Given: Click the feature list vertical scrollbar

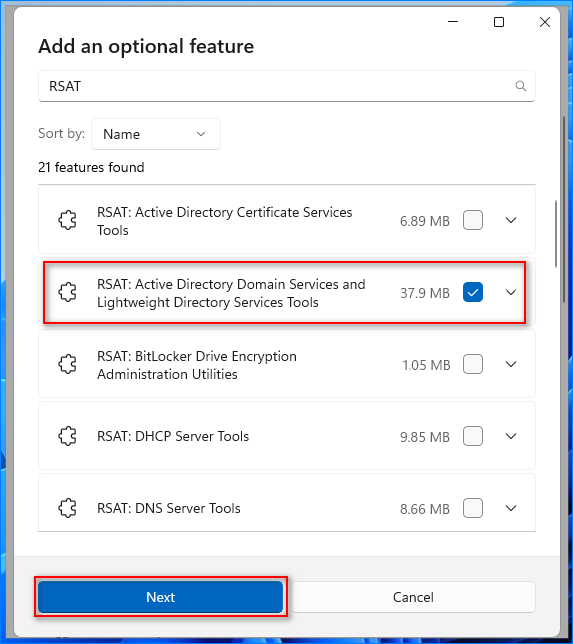Looking at the screenshot, I should click(556, 234).
